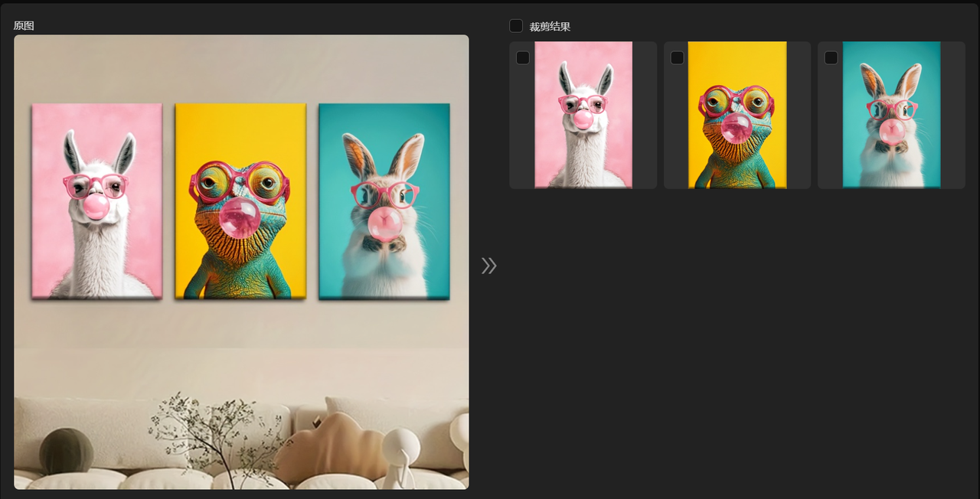Select the cropped llama thumbnail
The image size is (980, 499).
(583, 115)
